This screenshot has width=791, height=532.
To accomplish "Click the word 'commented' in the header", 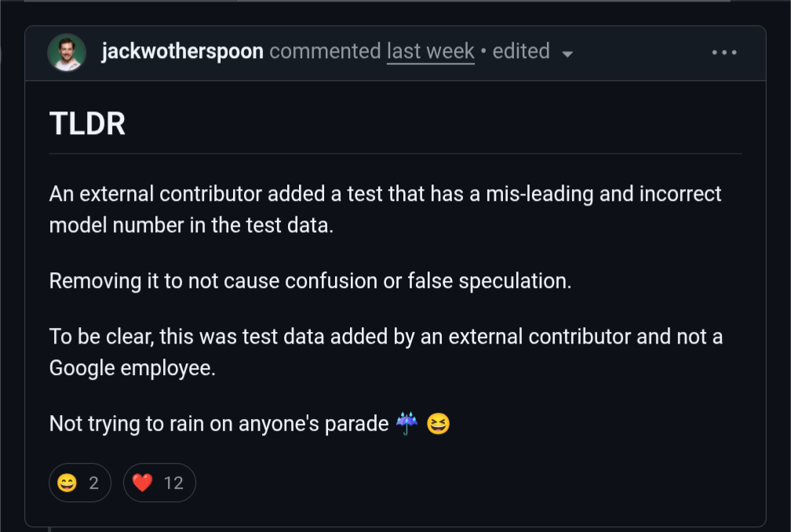I will 325,52.
